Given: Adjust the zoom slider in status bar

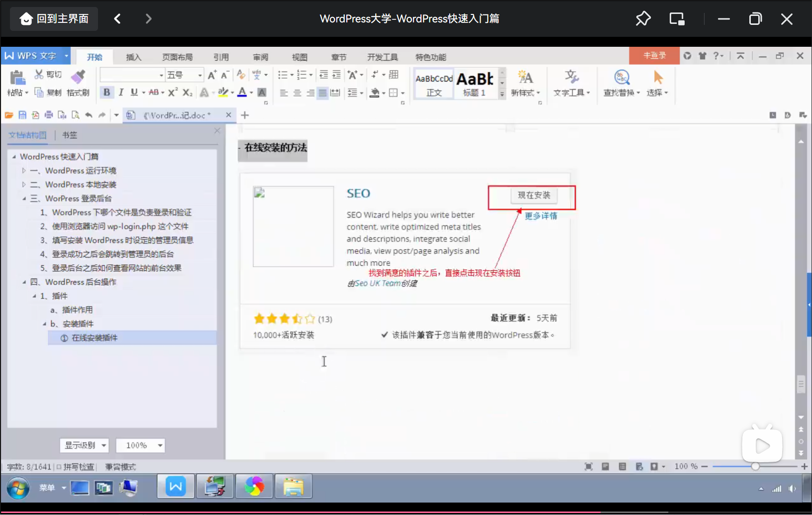Looking at the screenshot, I should click(755, 466).
